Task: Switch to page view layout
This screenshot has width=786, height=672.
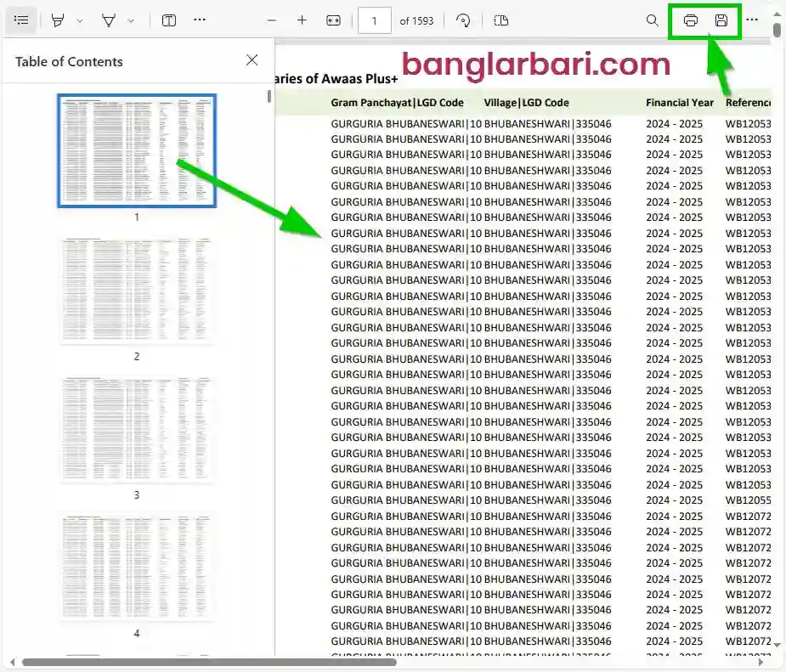Action: [500, 20]
